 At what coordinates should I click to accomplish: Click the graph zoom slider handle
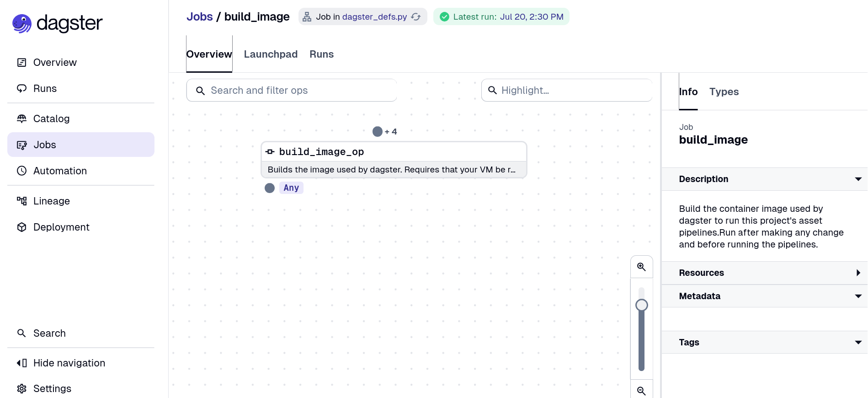coord(642,305)
